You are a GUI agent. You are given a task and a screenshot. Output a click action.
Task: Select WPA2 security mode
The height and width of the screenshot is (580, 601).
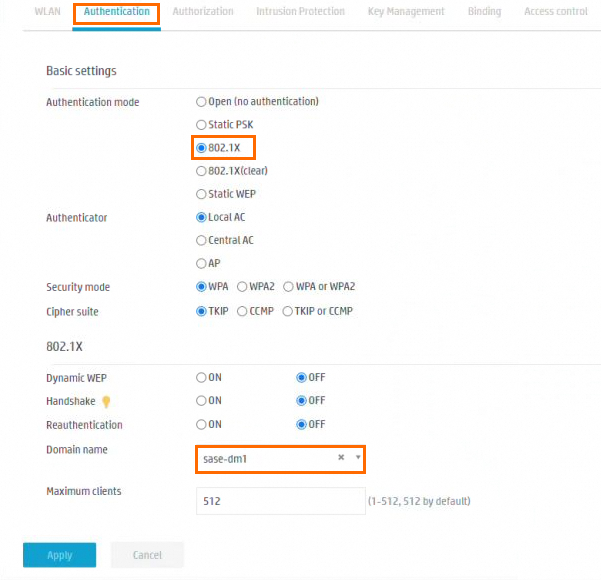242,287
